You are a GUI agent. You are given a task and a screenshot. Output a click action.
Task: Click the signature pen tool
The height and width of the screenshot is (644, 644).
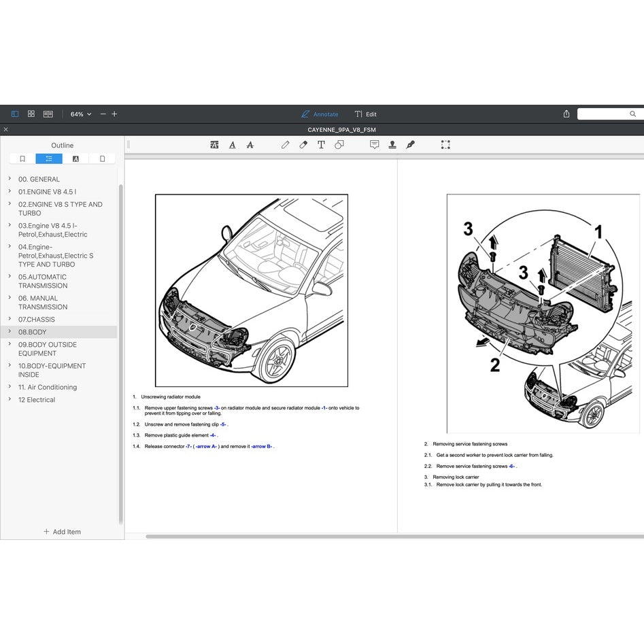click(x=410, y=145)
